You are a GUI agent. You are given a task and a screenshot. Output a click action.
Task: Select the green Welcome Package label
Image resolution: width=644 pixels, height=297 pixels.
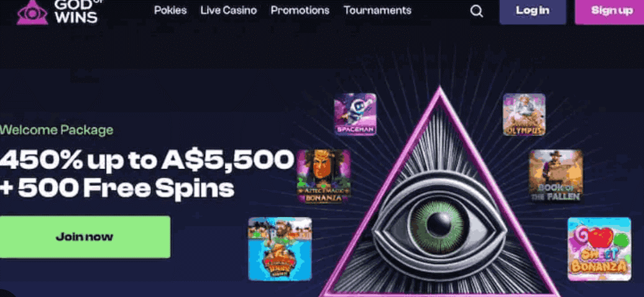pos(57,130)
